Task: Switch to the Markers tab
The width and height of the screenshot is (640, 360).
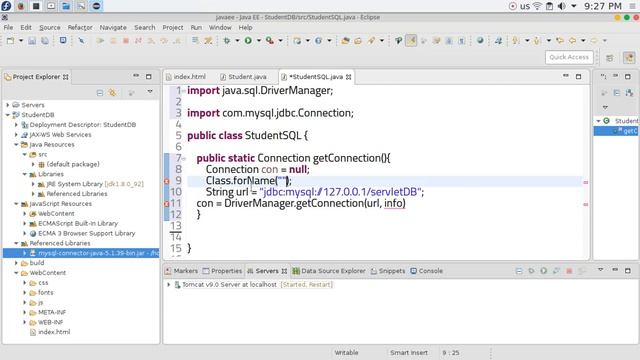Action: [x=181, y=271]
